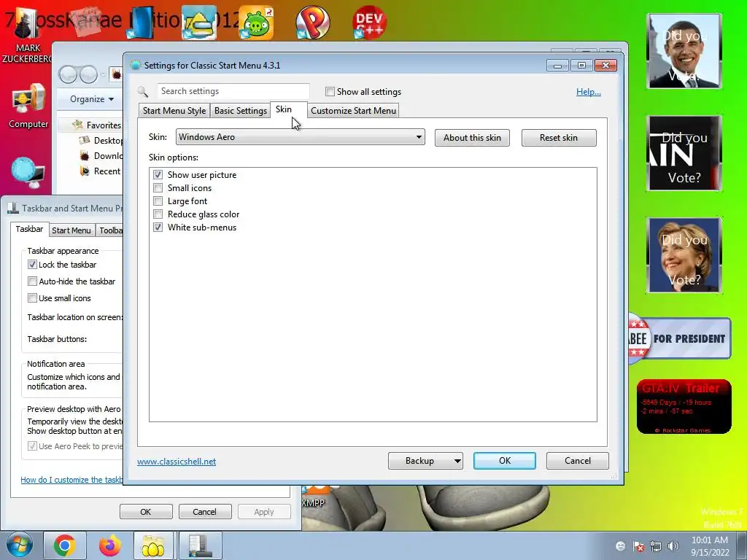Switch to Start Menu tab in Taskbar properties
Viewport: 747px width, 560px height.
click(x=71, y=230)
